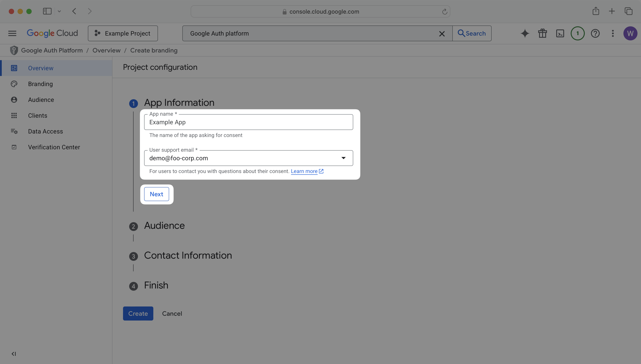Select step 4 Finish circle
641x364 pixels.
point(133,286)
